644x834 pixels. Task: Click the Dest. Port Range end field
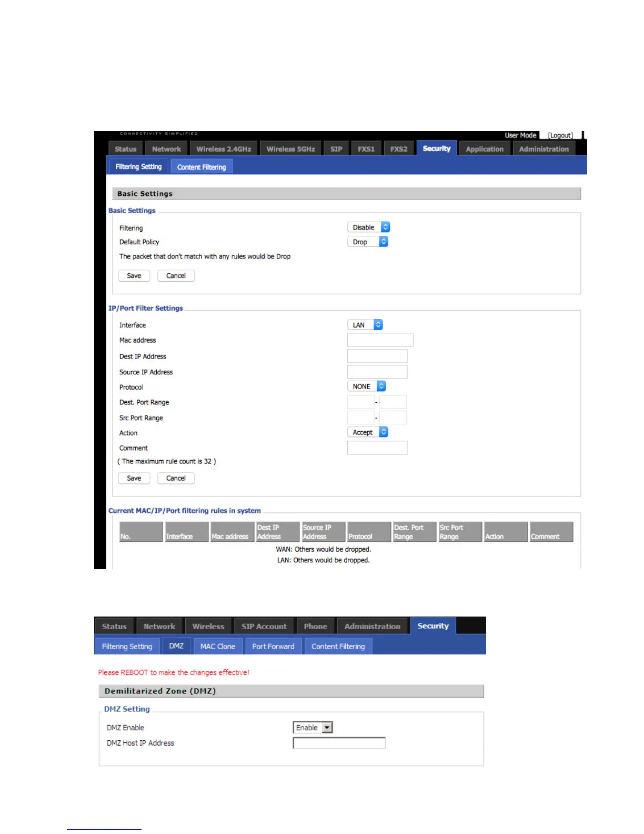(x=393, y=402)
